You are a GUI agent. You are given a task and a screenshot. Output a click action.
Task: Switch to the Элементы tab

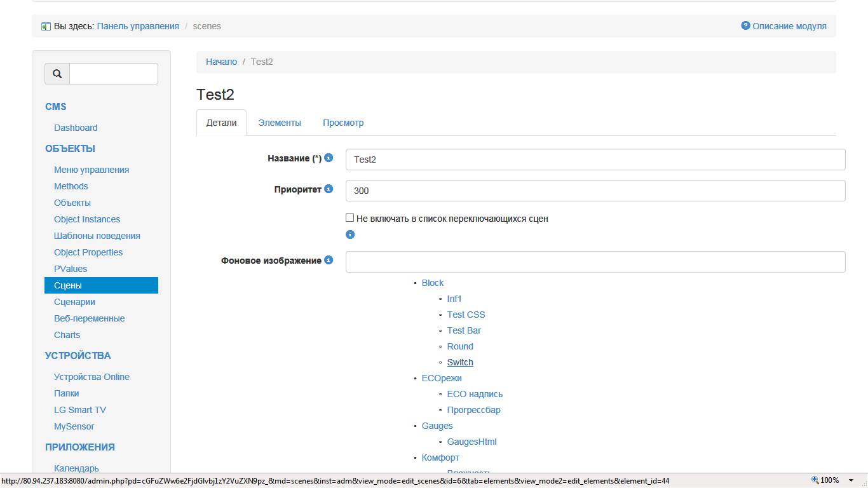(280, 123)
